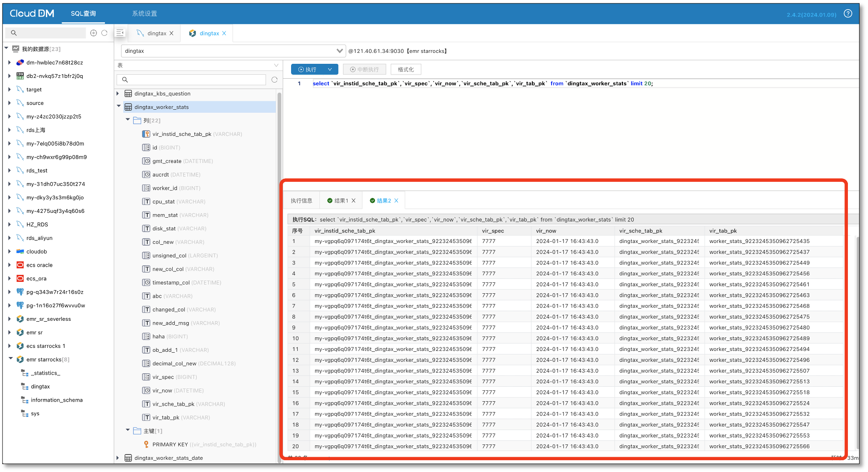Expand dingtax_worker_stats_date table
Image resolution: width=868 pixels, height=472 pixels.
click(118, 458)
